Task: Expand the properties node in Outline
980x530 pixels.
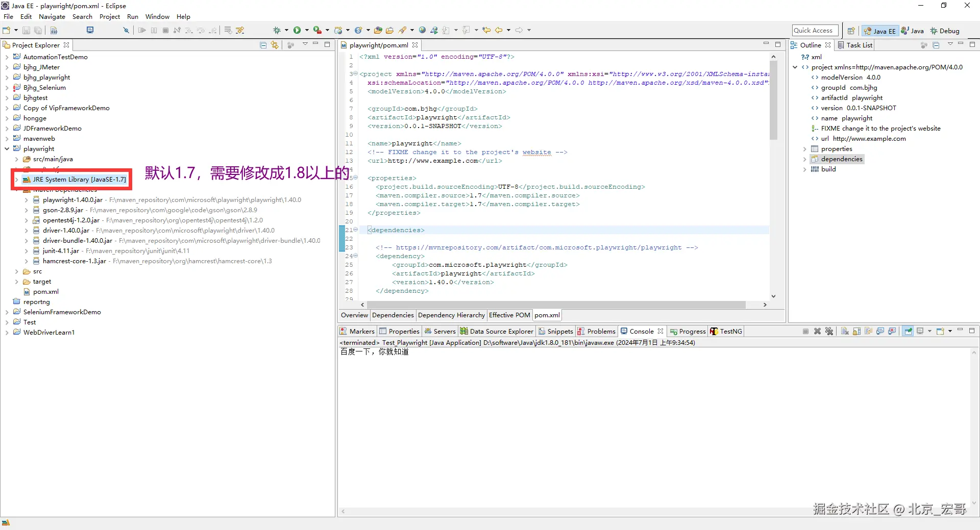Action: coord(805,149)
